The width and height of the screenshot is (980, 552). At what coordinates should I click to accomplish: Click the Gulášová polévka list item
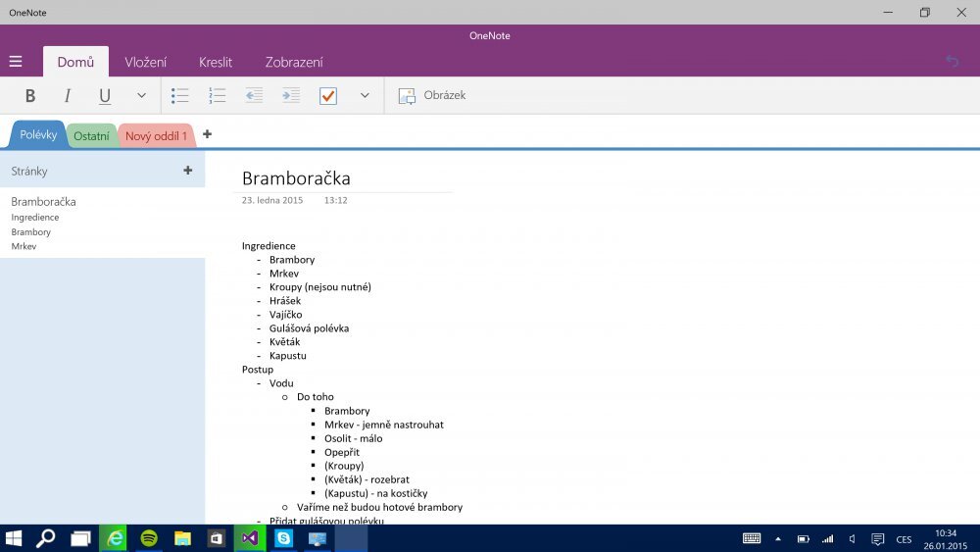click(310, 328)
